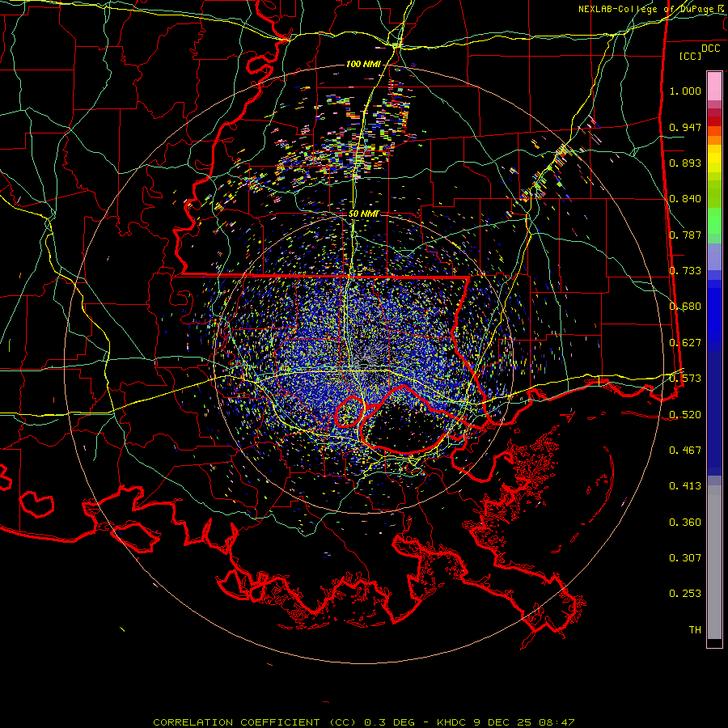The width and height of the screenshot is (728, 728).
Task: Click the 0.840 legend value
Action: 685,199
